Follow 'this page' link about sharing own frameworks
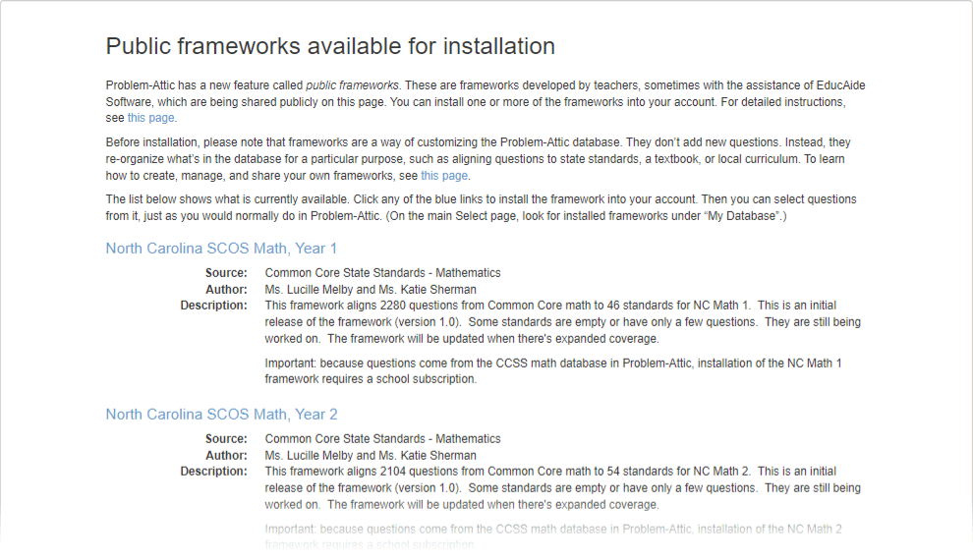The width and height of the screenshot is (973, 560). pyautogui.click(x=444, y=176)
